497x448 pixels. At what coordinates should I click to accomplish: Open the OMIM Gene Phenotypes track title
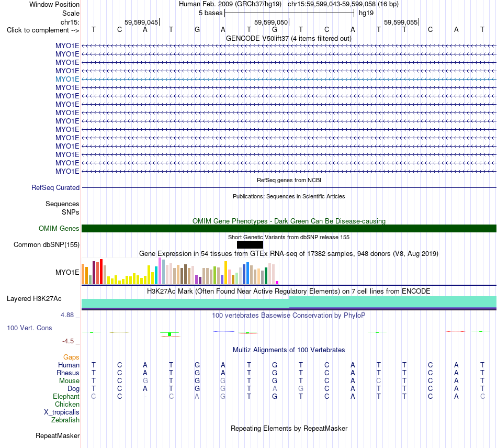pyautogui.click(x=289, y=221)
